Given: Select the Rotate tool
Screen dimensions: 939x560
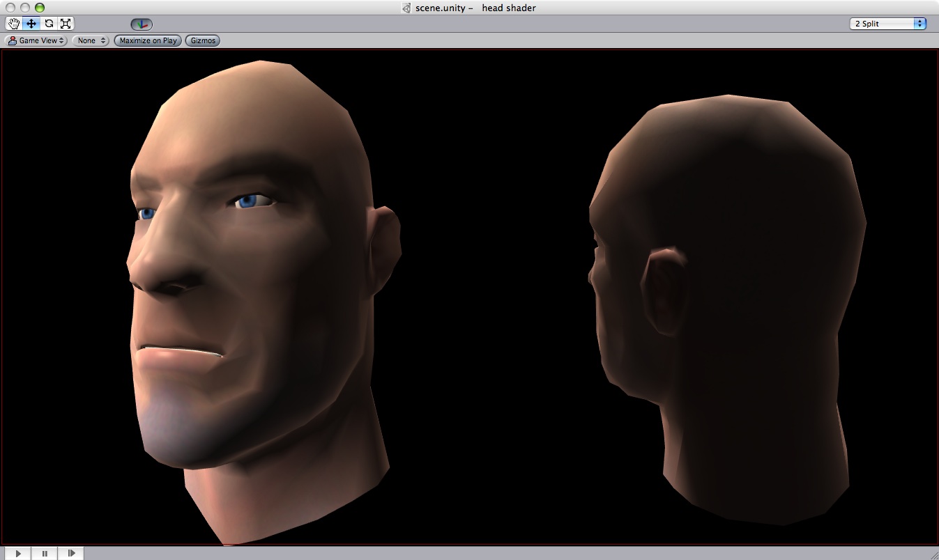Looking at the screenshot, I should pyautogui.click(x=47, y=23).
